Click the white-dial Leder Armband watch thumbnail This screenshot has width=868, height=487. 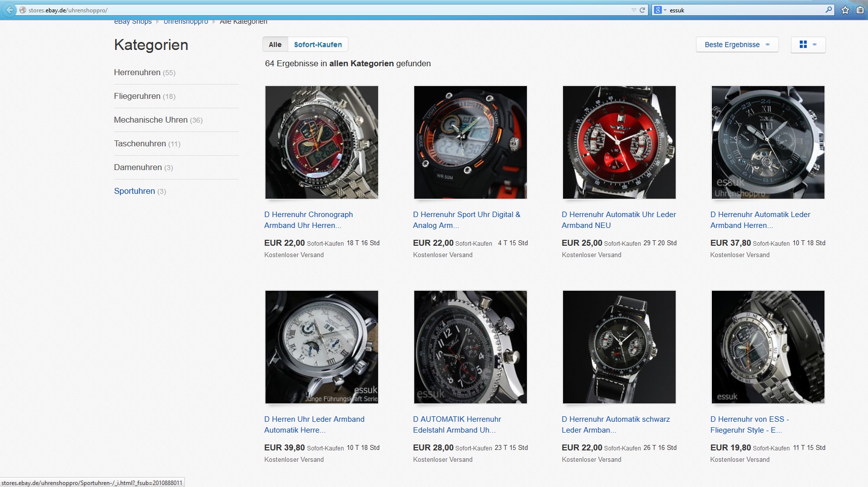coord(322,347)
